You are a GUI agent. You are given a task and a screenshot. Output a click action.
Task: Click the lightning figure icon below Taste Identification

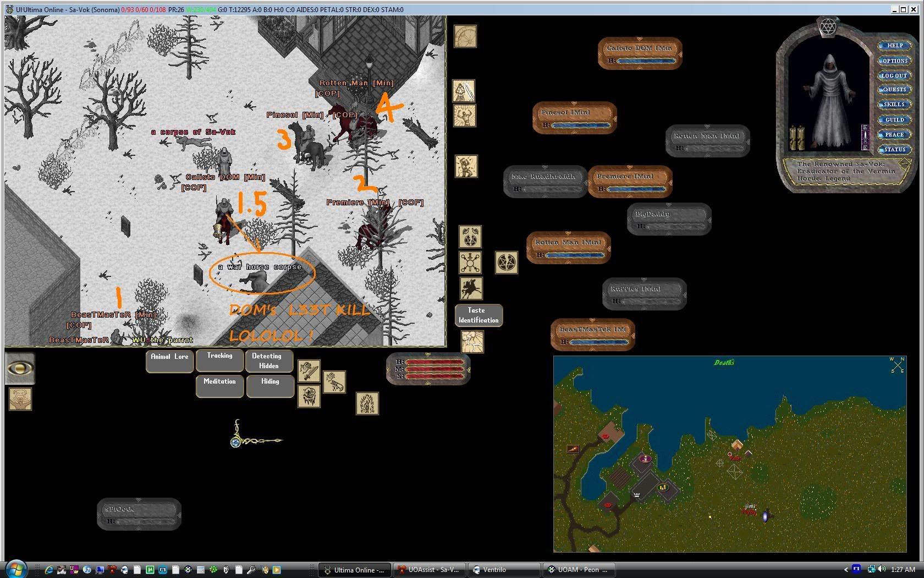(x=472, y=341)
